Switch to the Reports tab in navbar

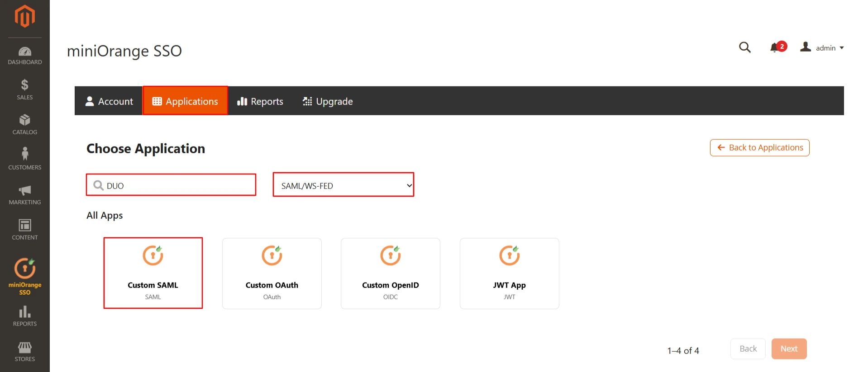point(260,101)
